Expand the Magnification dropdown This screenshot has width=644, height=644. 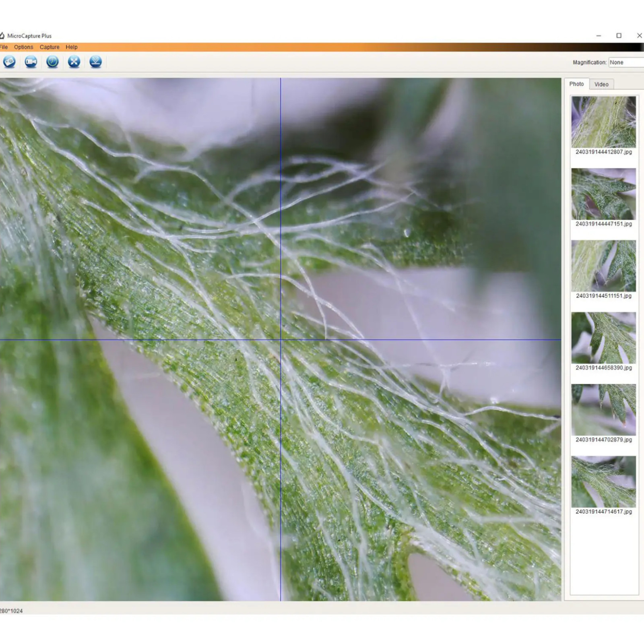(626, 62)
